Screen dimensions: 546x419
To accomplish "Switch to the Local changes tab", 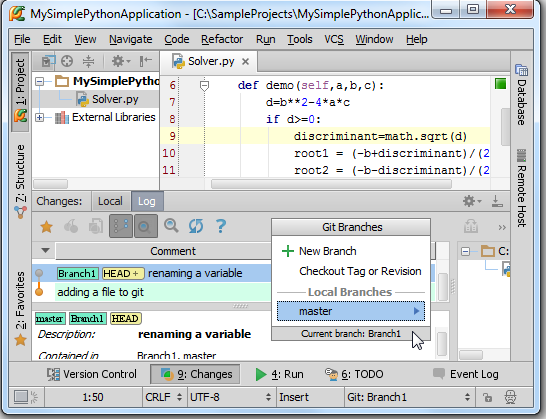I will pyautogui.click(x=110, y=201).
